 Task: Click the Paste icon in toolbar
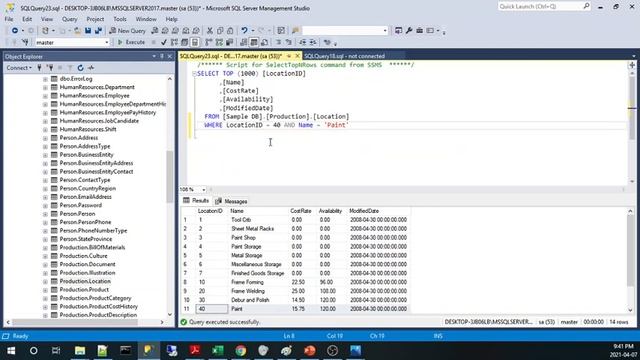[230, 31]
